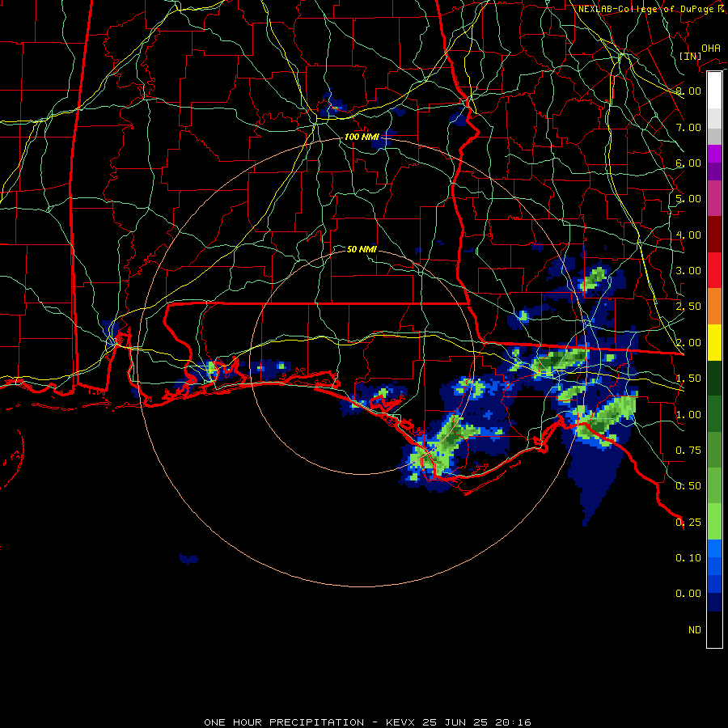The height and width of the screenshot is (728, 728).
Task: Click the 5.00 legend value
Action: click(688, 199)
